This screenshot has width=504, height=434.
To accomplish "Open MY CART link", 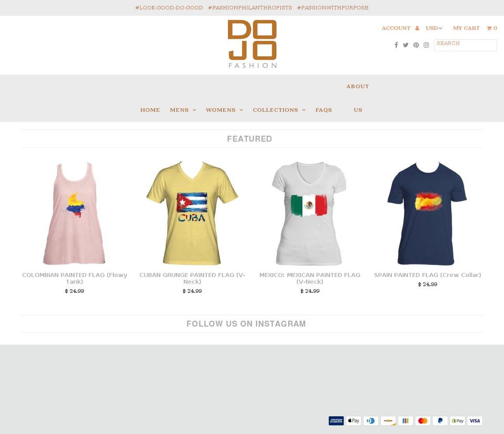I will click(466, 28).
